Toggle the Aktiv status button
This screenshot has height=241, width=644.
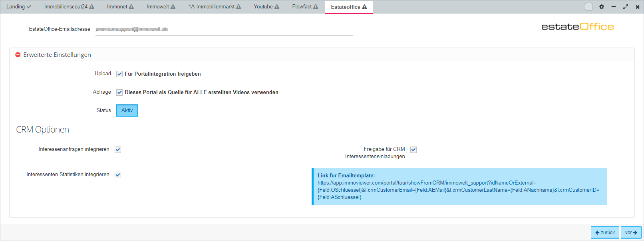point(127,110)
